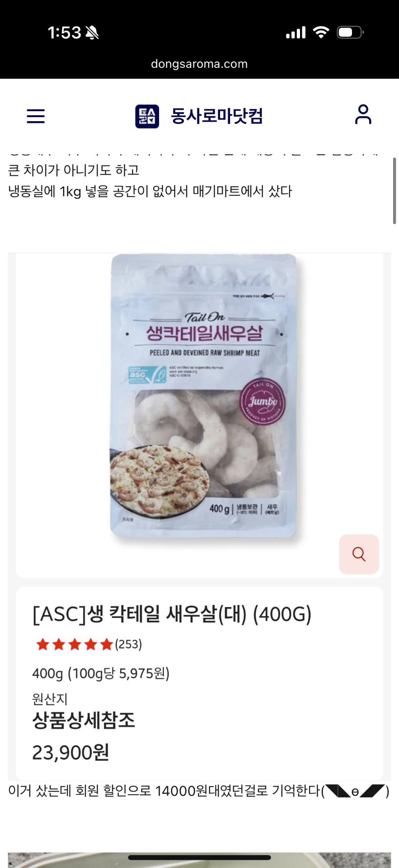Tap the magnifier zoom button on product image

click(359, 554)
